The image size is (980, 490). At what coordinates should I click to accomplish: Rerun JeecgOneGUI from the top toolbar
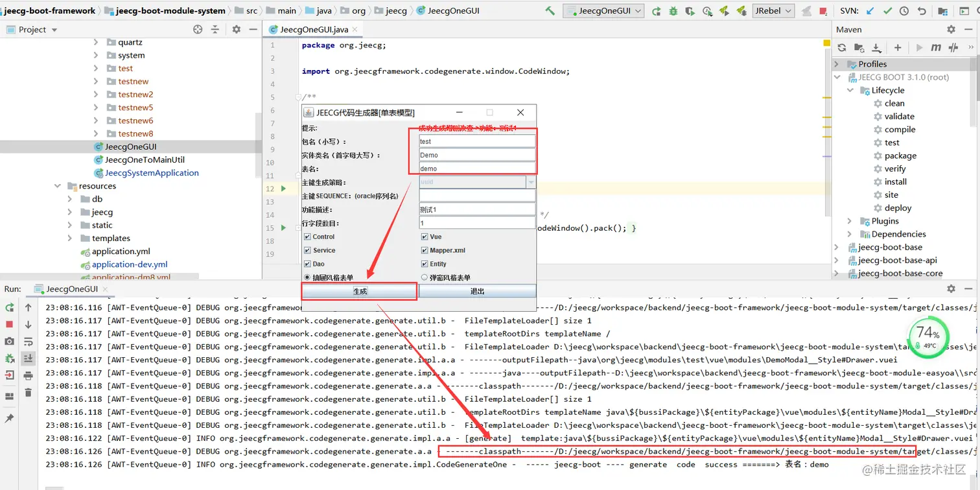click(657, 11)
